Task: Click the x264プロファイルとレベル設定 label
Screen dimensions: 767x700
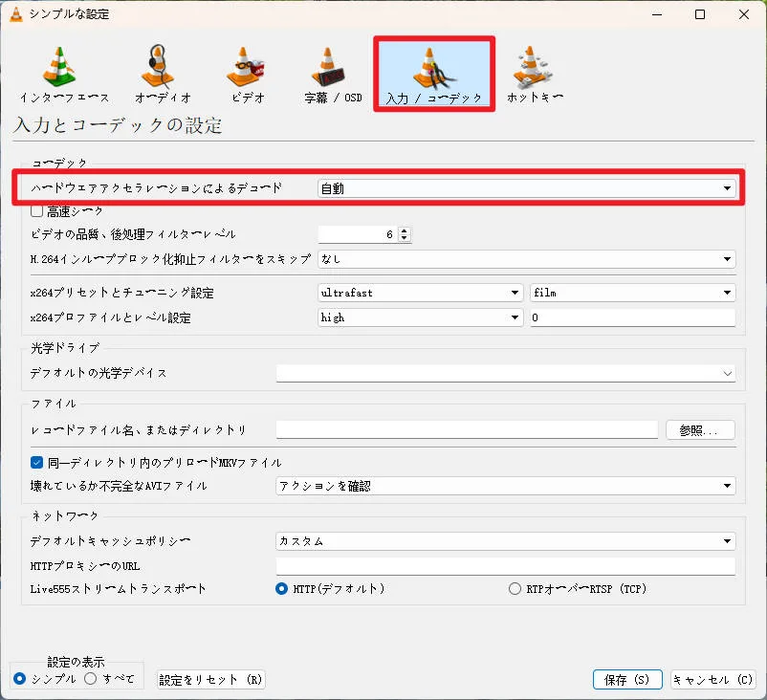Action: 111,317
